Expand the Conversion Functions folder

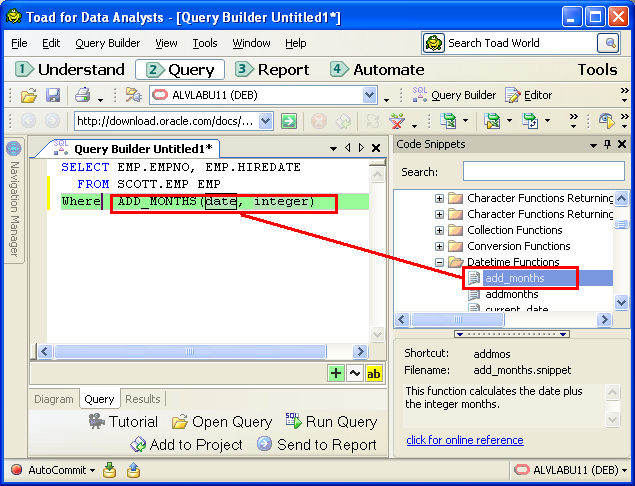439,246
